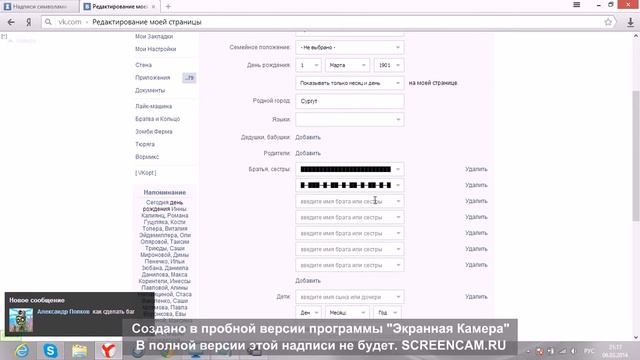Open 'Лайк-машина' app link

tap(153, 106)
